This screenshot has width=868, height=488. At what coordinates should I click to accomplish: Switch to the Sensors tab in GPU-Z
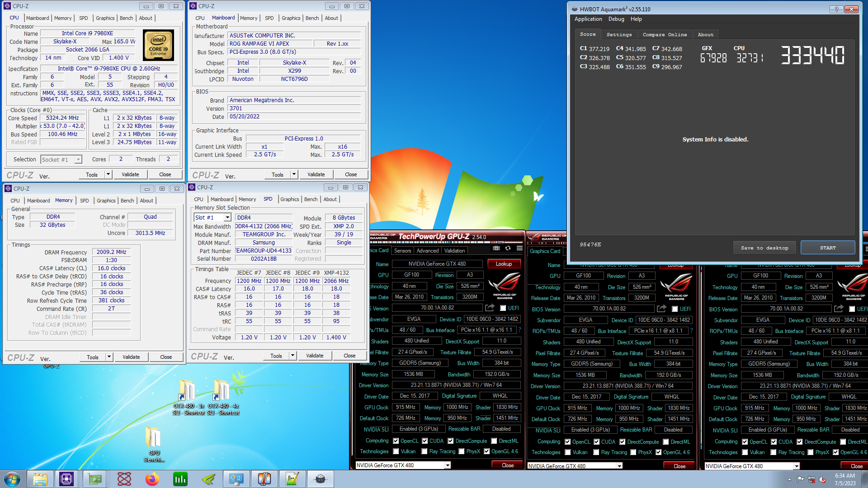point(402,251)
